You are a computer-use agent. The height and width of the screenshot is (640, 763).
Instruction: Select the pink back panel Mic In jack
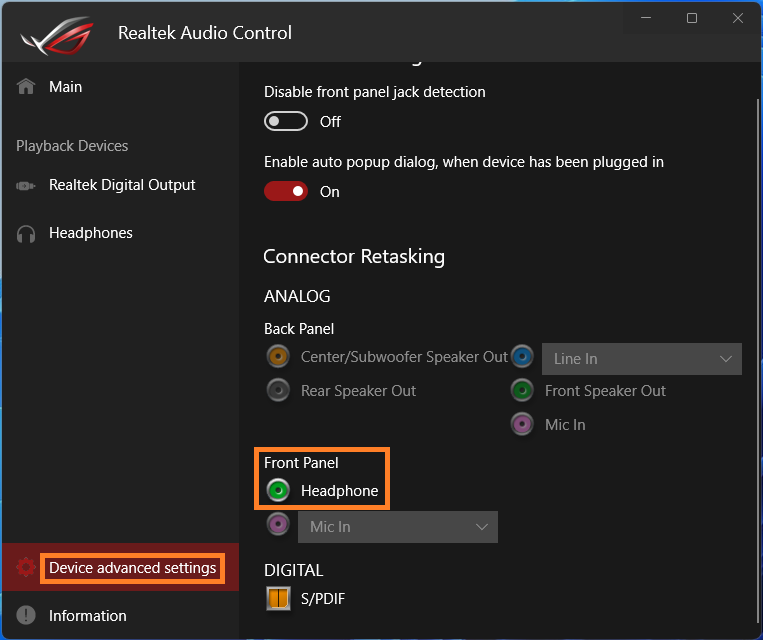(522, 424)
